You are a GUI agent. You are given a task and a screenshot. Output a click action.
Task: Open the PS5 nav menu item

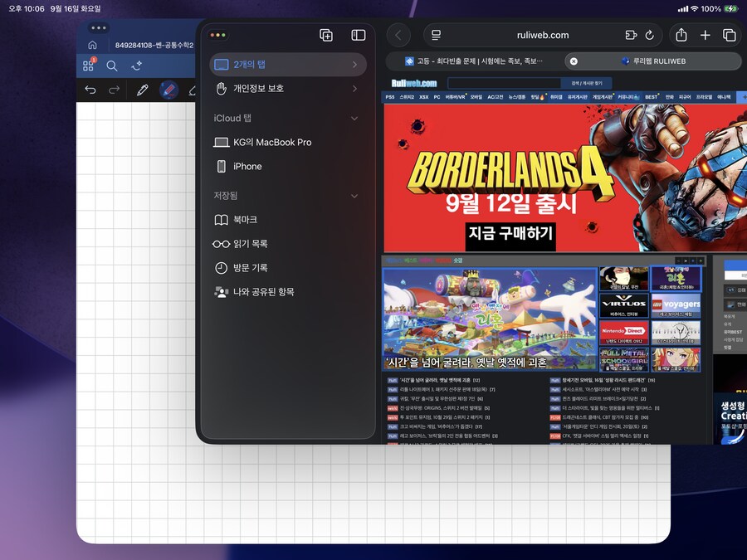390,97
